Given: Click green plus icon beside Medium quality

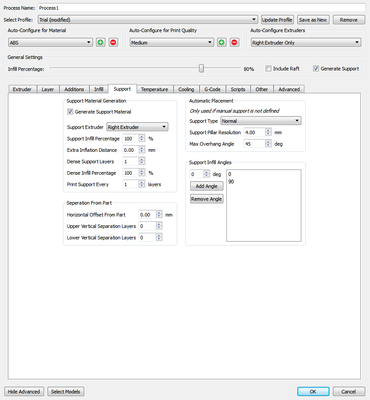Looking at the screenshot, I should [x=222, y=43].
